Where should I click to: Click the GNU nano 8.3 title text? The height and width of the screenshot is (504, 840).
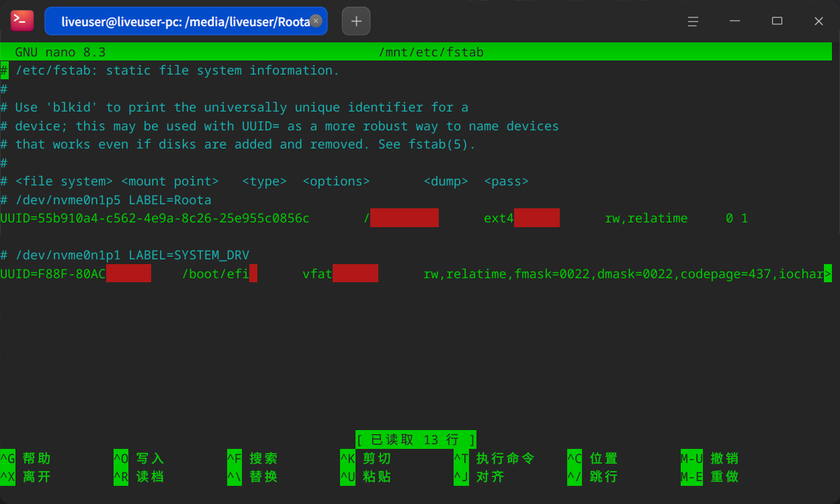[60, 52]
